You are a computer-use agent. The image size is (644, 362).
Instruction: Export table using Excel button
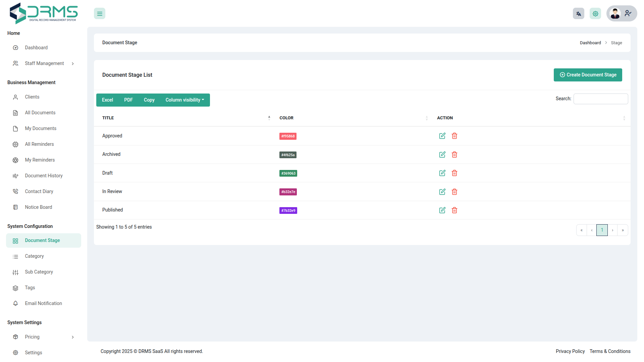pos(107,100)
